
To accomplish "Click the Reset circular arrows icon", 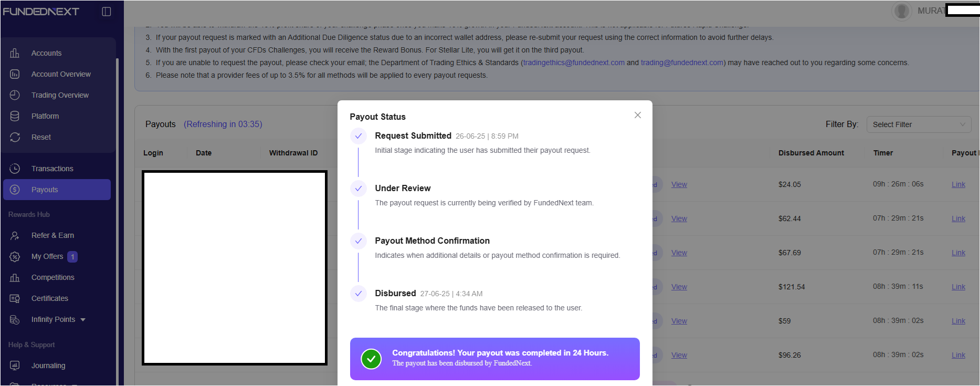I will tap(15, 137).
